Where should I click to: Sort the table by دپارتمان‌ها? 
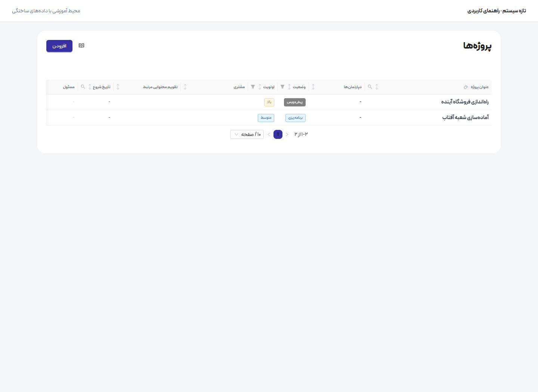pyautogui.click(x=313, y=87)
